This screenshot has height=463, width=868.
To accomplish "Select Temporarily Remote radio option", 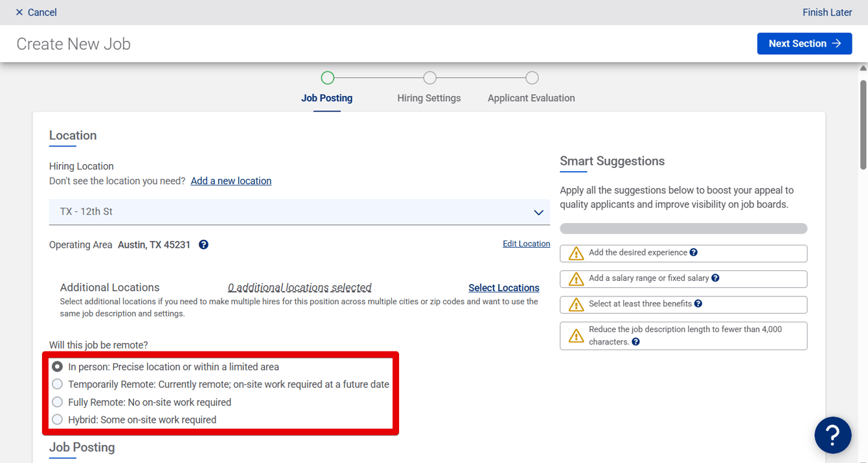I will (58, 384).
